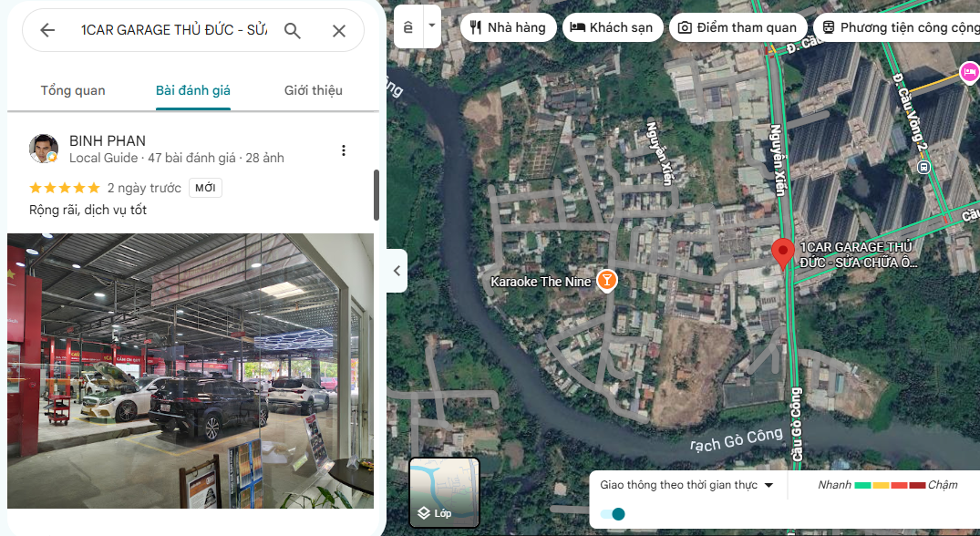Select review text "Rộng rãi, dịch vụ tốt"
980x536 pixels.
click(88, 210)
